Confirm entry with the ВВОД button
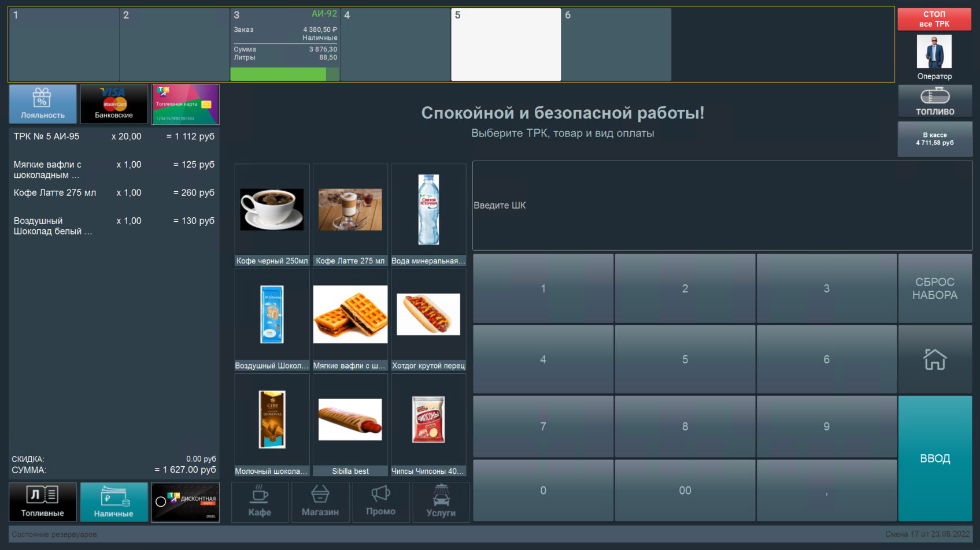 click(x=934, y=458)
